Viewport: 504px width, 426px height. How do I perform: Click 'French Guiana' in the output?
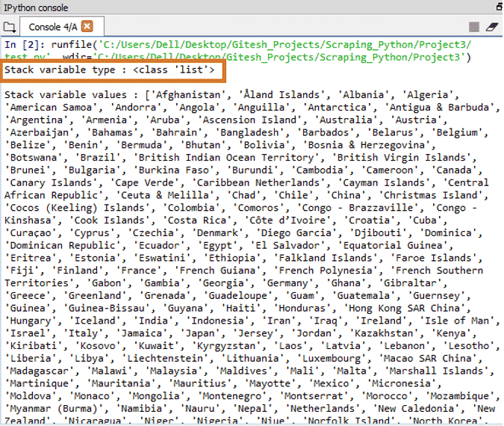(217, 271)
